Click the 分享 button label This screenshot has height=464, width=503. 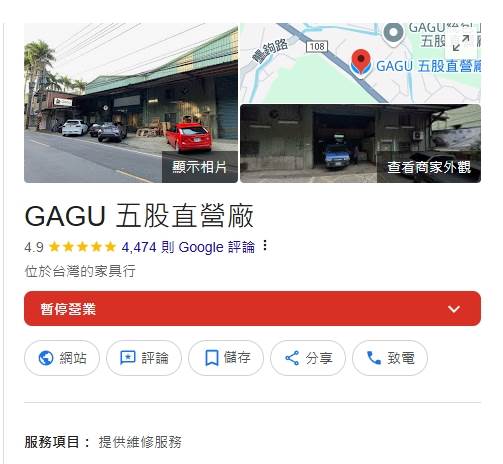[319, 358]
